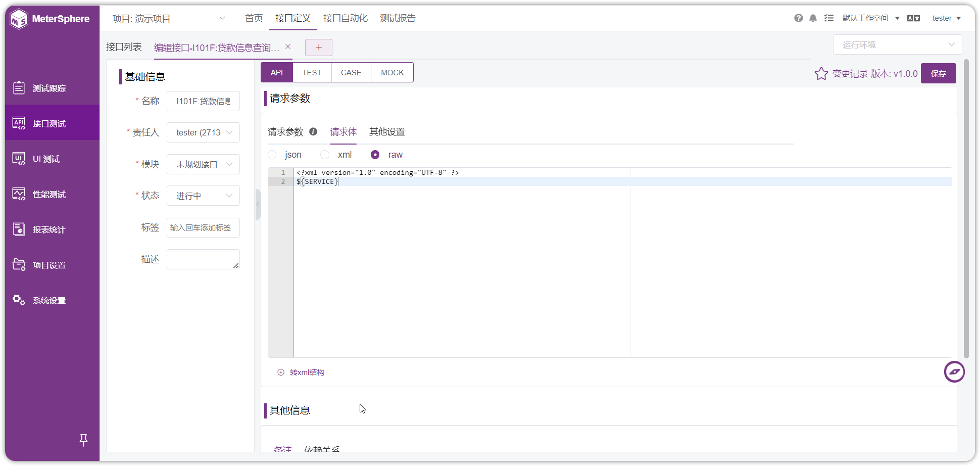Click into the 标签 input field
This screenshot has height=466, width=980.
pyautogui.click(x=203, y=227)
